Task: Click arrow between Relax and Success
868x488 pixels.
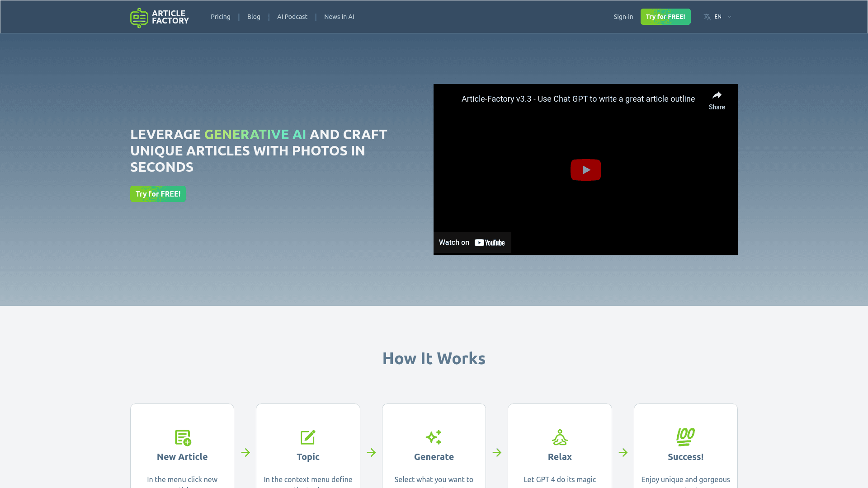Action: click(x=623, y=452)
